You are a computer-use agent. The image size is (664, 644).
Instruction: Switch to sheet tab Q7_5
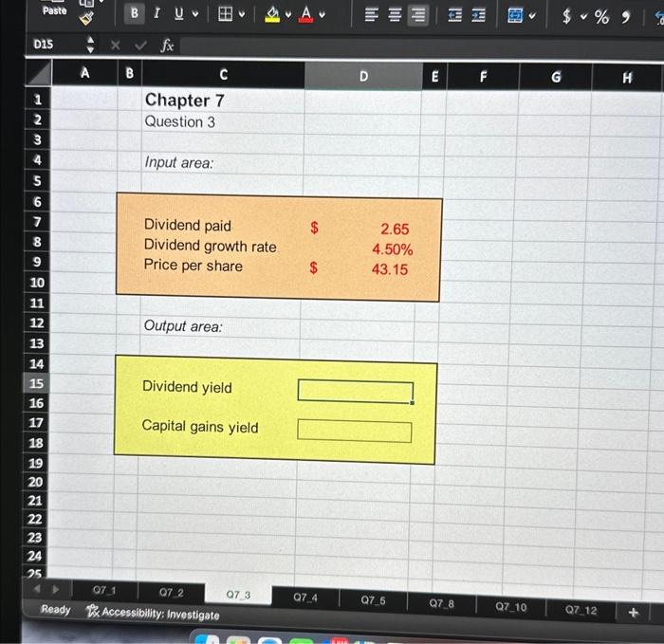coord(373,600)
